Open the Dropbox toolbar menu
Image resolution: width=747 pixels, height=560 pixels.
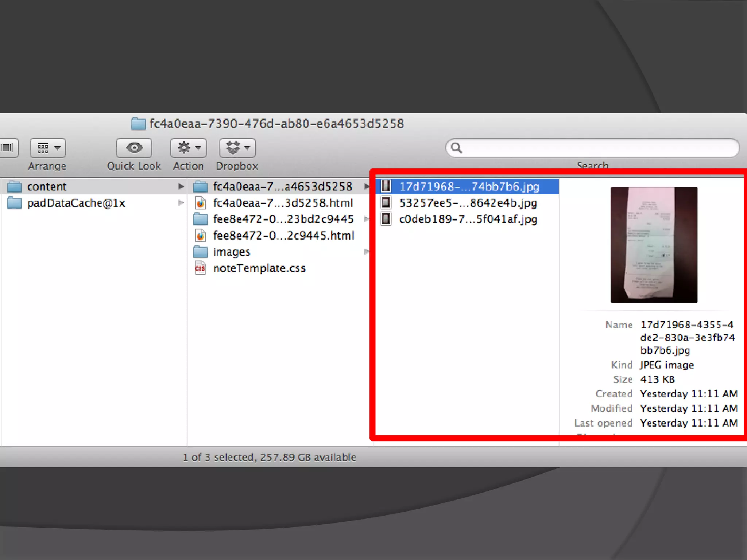pos(237,148)
